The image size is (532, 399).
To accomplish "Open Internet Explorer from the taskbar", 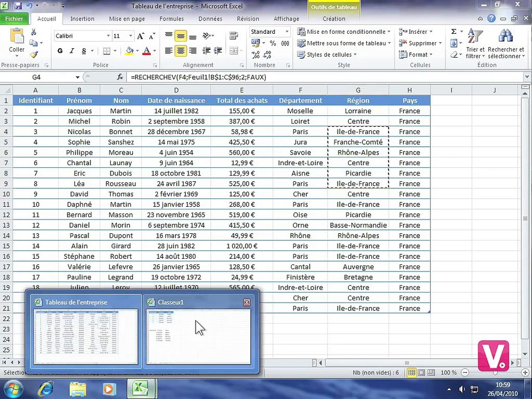I will click(x=45, y=389).
